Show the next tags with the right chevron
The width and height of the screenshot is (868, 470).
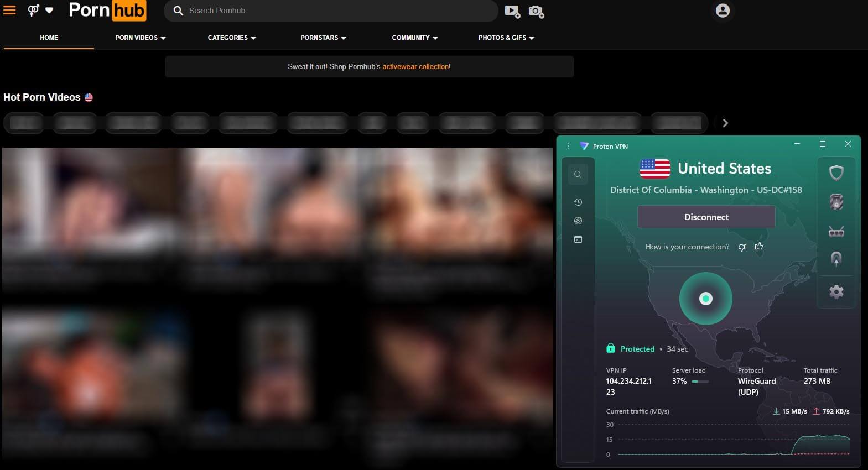coord(725,123)
